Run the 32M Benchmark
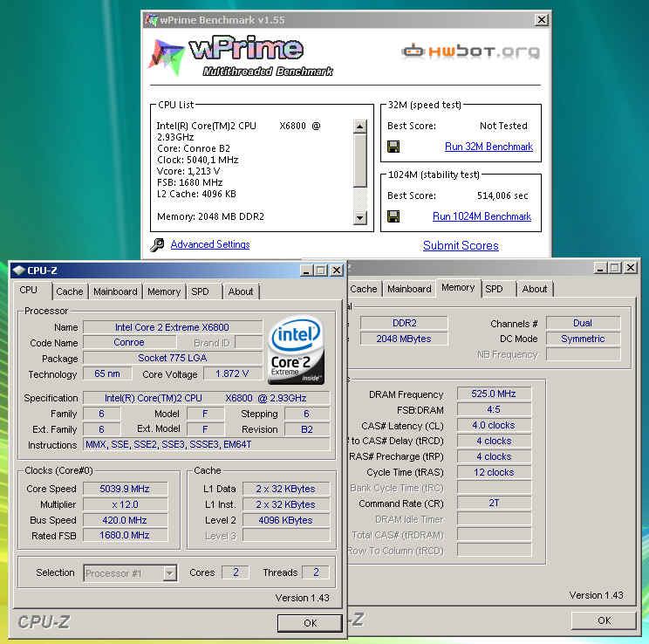This screenshot has width=649, height=644. tap(488, 147)
